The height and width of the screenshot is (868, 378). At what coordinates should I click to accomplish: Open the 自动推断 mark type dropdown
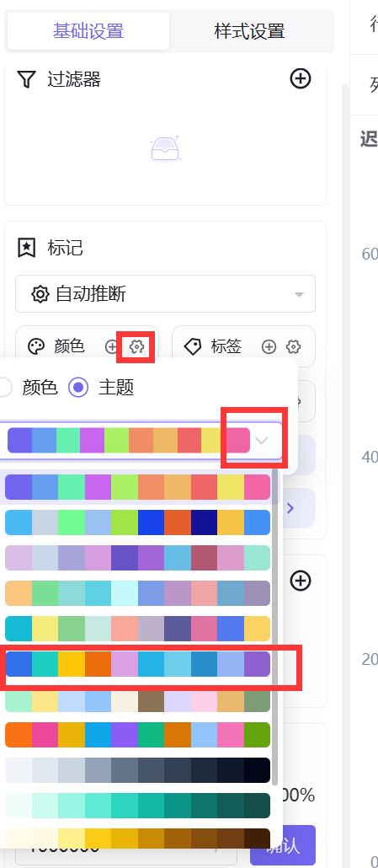click(165, 293)
